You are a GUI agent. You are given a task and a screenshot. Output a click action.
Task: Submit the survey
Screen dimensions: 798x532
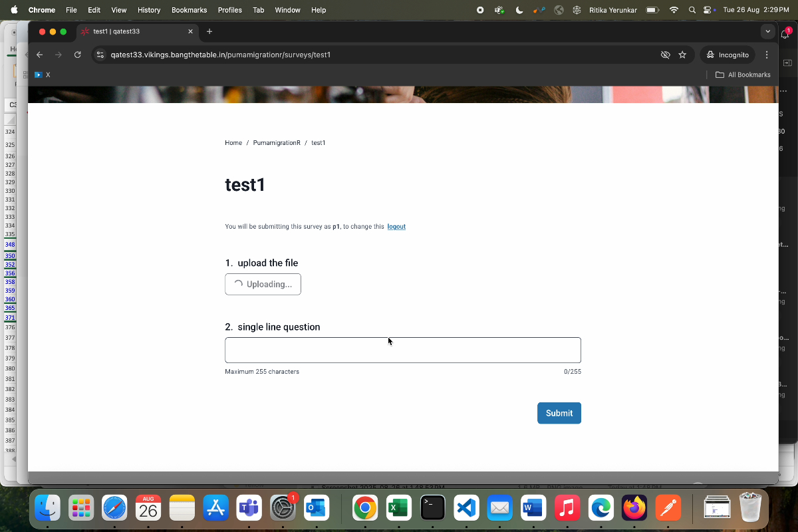(559, 413)
